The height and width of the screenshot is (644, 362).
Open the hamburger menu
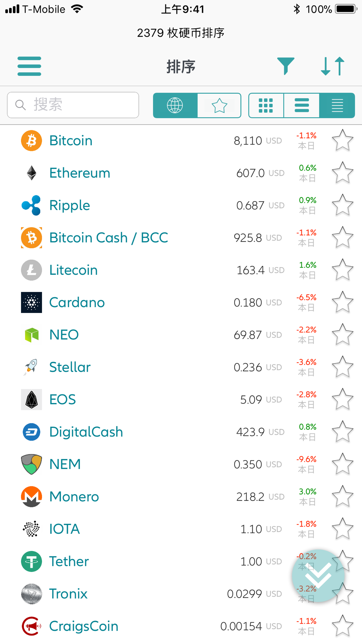pyautogui.click(x=29, y=66)
